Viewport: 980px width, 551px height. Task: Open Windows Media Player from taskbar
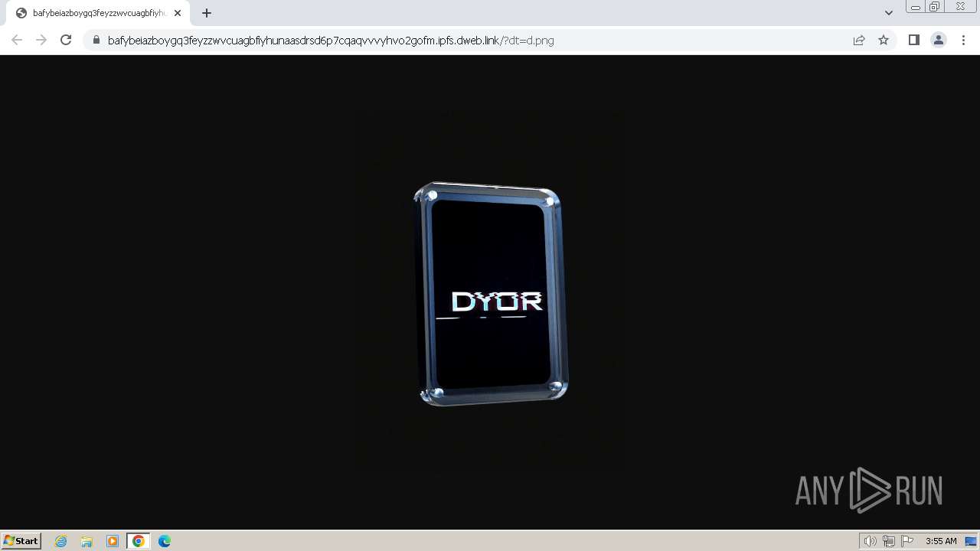tap(113, 541)
